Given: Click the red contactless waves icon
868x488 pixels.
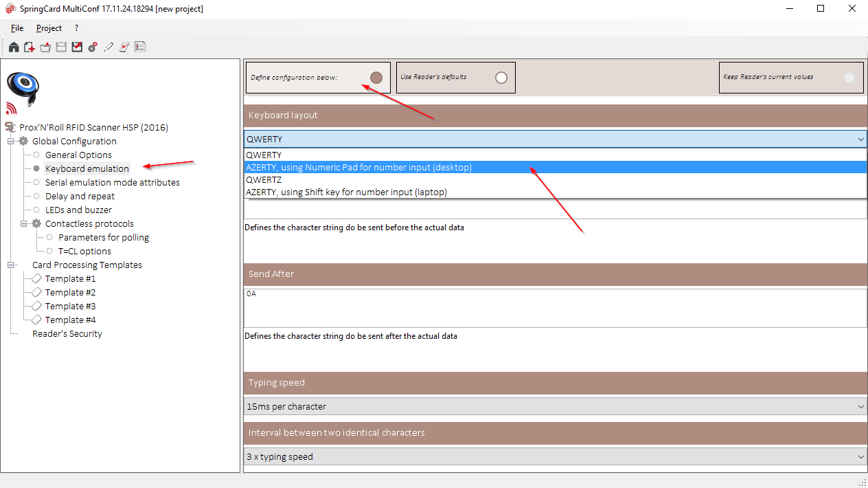Looking at the screenshot, I should coord(11,108).
